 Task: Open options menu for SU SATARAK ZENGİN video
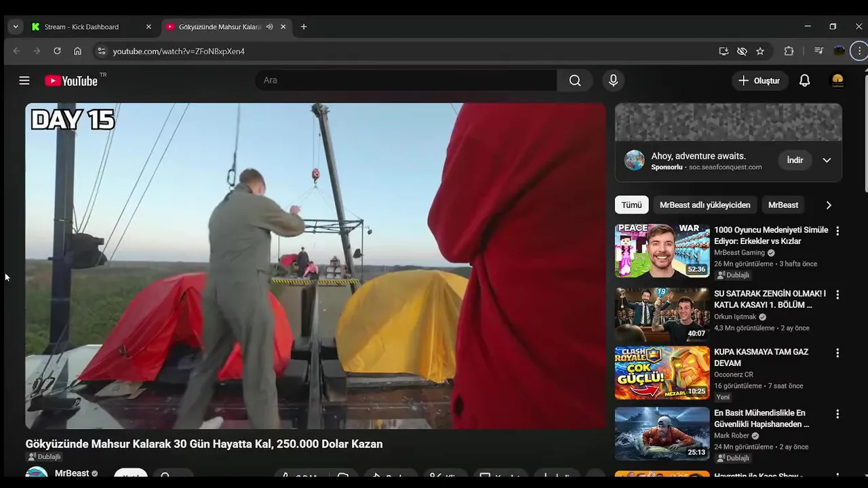pos(837,295)
